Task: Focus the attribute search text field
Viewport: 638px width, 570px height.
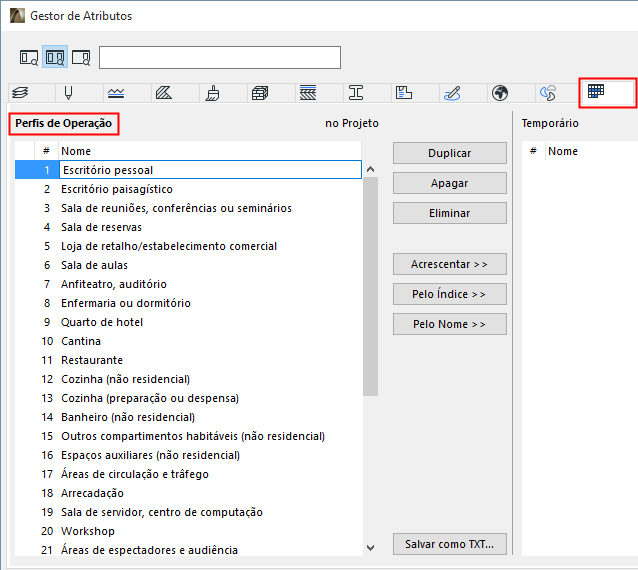Action: [220, 57]
